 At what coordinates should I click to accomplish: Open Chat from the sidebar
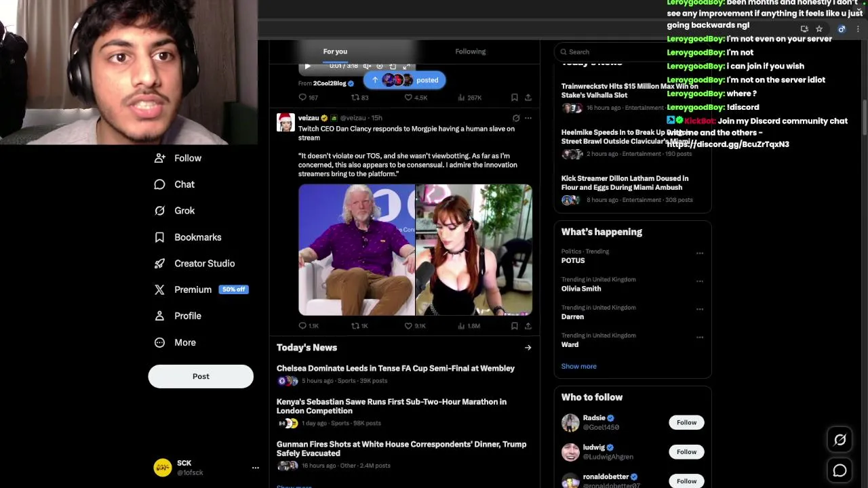click(x=175, y=184)
